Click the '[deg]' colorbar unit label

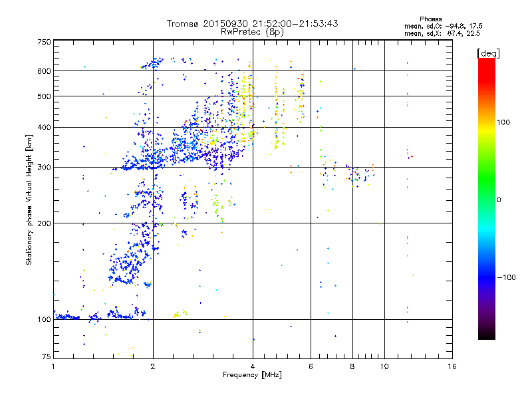click(x=488, y=53)
